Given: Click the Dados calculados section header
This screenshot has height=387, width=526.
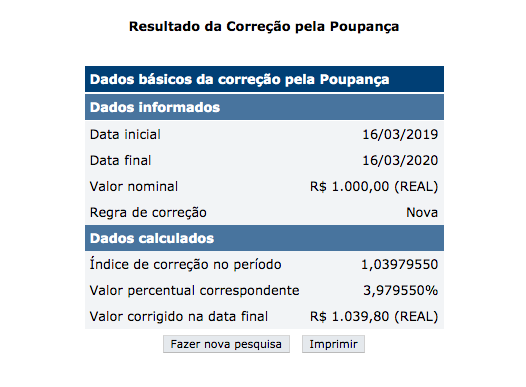Looking at the screenshot, I should 264,238.
